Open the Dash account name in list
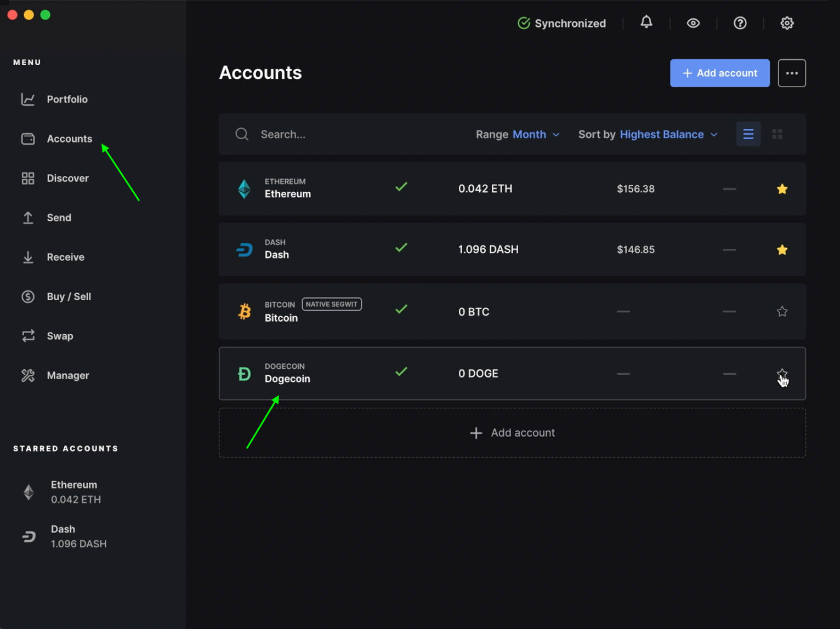 (277, 255)
